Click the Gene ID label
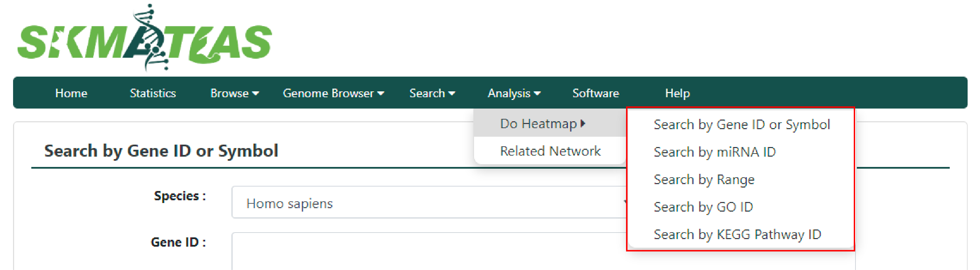The image size is (980, 270). 179,242
